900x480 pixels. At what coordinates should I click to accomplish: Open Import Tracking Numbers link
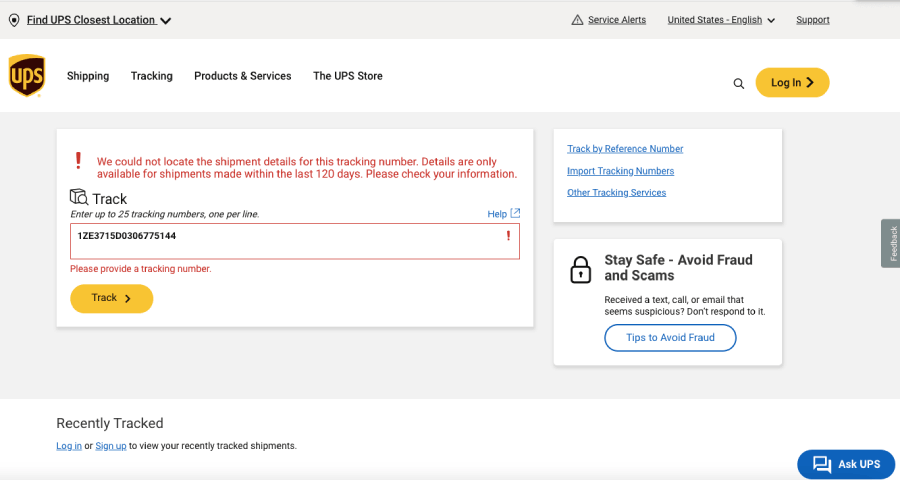coord(620,171)
